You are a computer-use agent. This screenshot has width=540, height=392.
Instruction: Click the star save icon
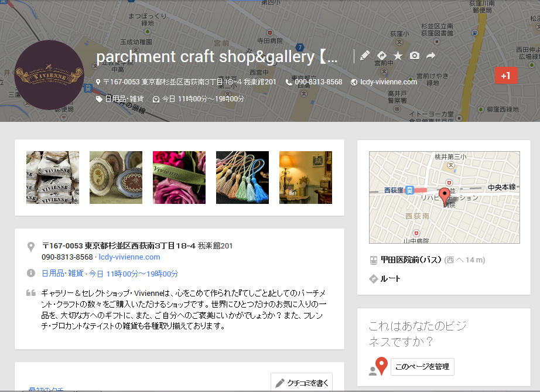[398, 56]
